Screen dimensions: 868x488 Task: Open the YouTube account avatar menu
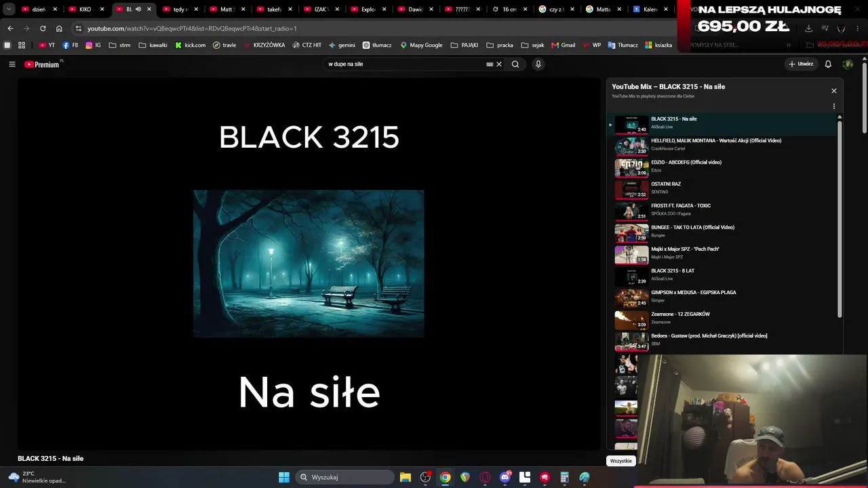tap(848, 64)
